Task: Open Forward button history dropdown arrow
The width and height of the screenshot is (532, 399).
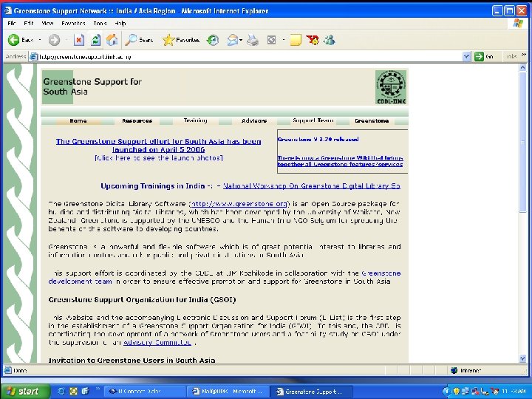Action: pyautogui.click(x=66, y=40)
